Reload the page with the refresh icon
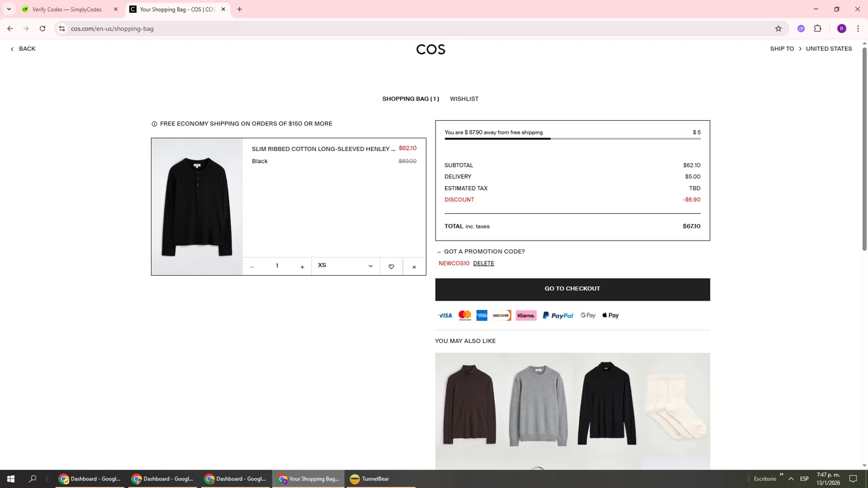This screenshot has width=868, height=488. pos(42,28)
